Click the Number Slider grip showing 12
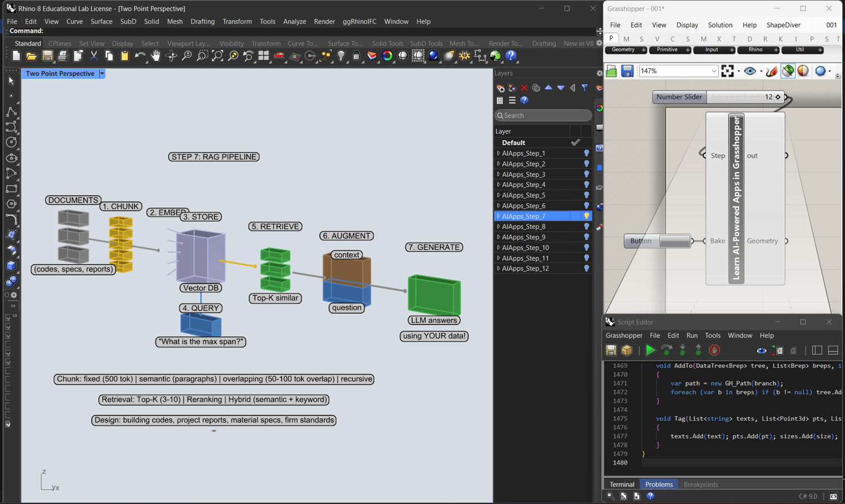The width and height of the screenshot is (845, 504). (x=778, y=97)
